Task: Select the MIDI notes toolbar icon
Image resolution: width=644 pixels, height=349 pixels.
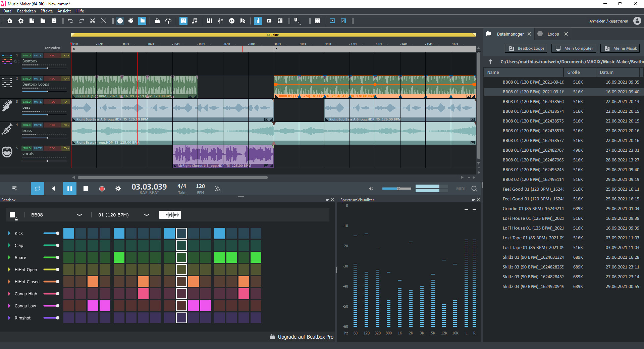Action: (x=195, y=20)
